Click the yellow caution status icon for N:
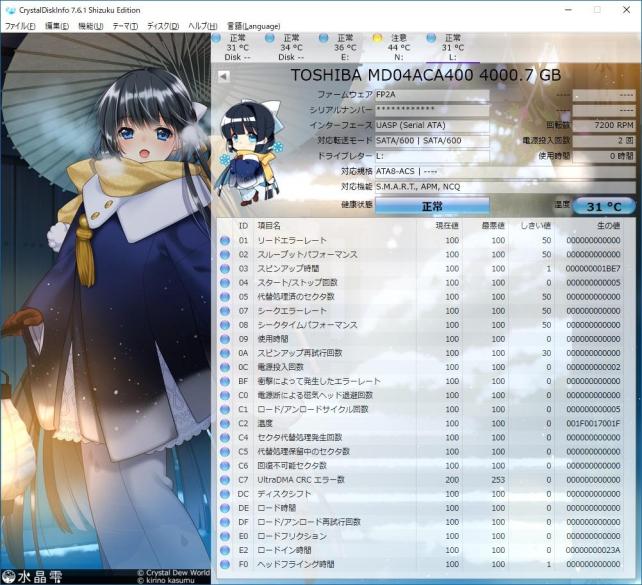Viewport: 642px width, 585px height. click(x=378, y=38)
